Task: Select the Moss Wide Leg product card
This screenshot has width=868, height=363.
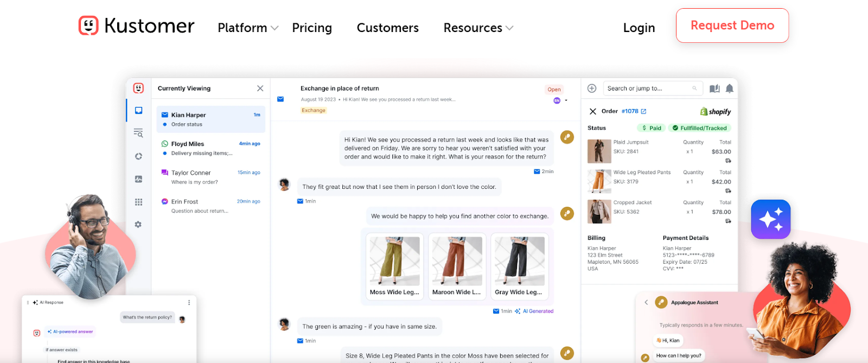Action: click(394, 266)
